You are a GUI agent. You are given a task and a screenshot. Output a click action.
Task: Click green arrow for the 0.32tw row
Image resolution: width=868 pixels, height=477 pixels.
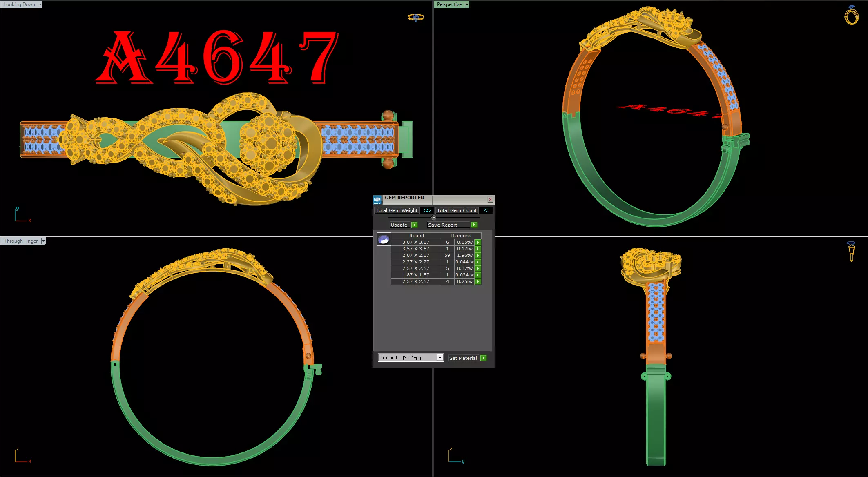(x=478, y=268)
